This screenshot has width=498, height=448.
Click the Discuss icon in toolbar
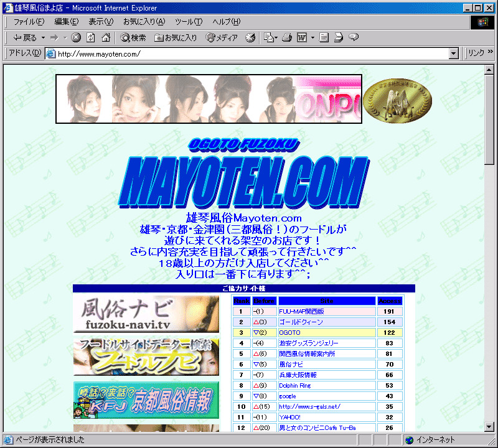324,37
